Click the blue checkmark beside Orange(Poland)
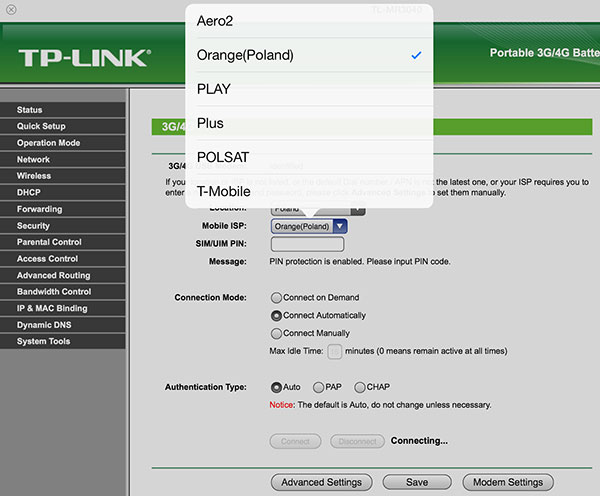 (x=416, y=55)
